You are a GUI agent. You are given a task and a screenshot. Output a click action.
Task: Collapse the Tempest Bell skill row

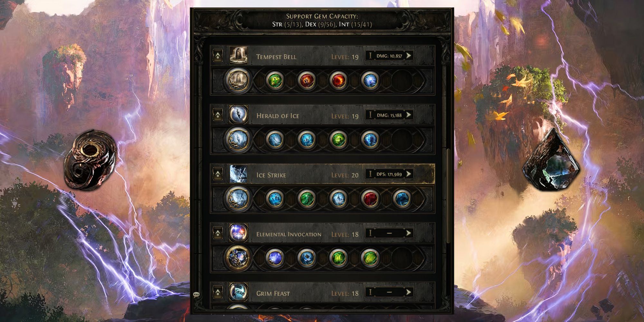click(218, 56)
